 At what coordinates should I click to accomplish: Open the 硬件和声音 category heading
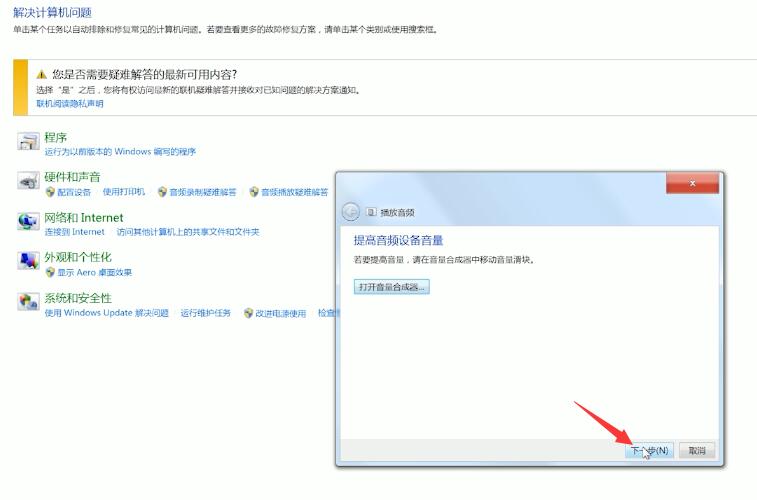pos(72,177)
